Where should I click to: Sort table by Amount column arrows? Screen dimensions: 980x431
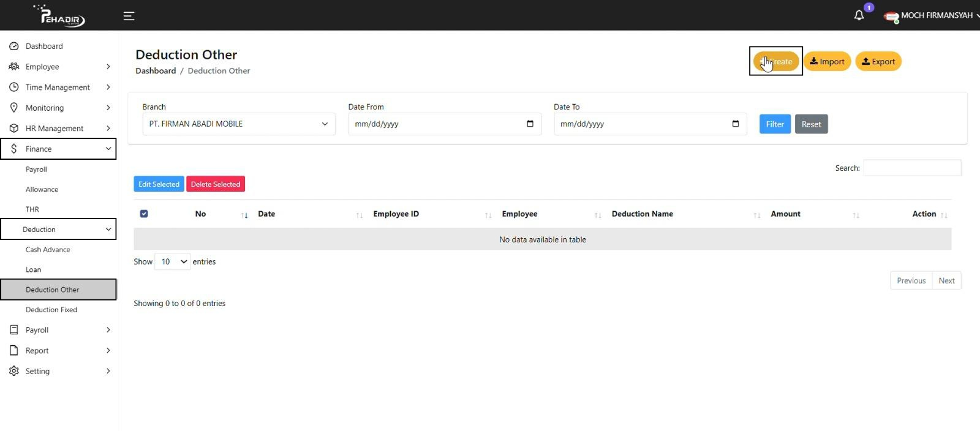(x=856, y=215)
